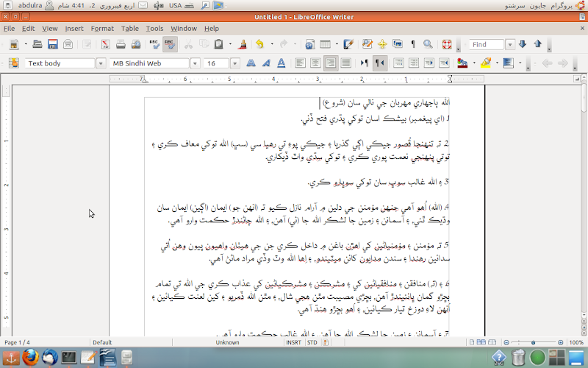Viewport: 588px width, 368px height.
Task: Open Page Preview icon
Action: 136,44
